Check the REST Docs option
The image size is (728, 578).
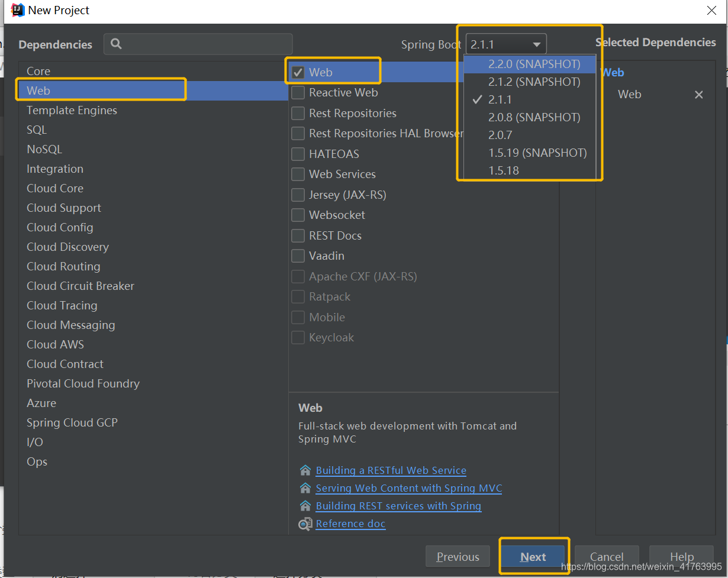[298, 236]
